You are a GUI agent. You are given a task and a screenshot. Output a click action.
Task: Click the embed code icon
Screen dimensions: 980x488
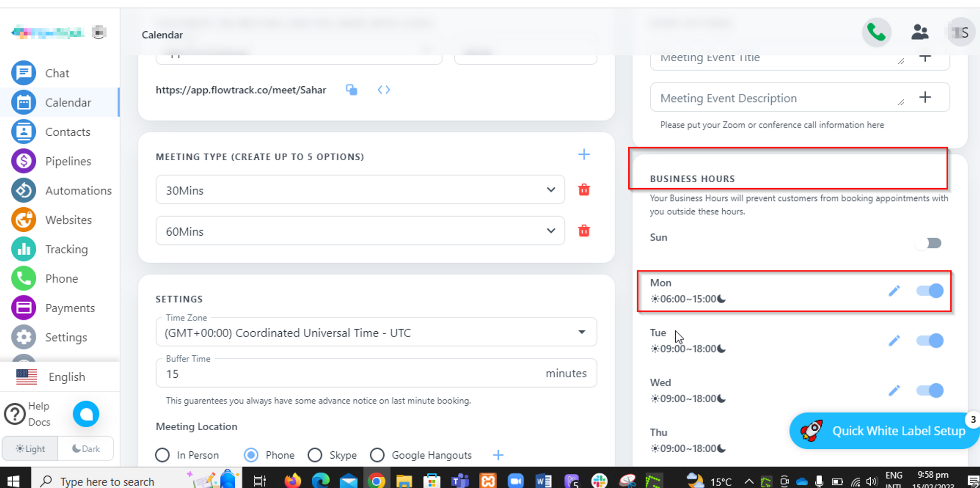(384, 90)
